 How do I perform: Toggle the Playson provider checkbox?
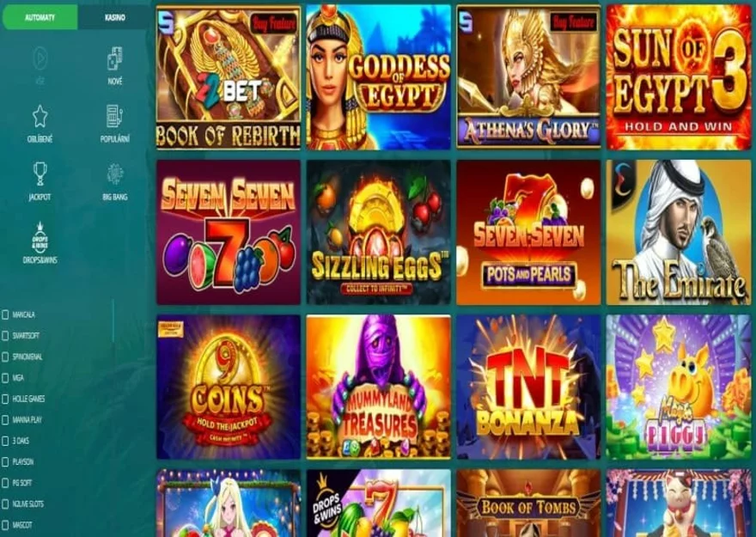(5, 462)
